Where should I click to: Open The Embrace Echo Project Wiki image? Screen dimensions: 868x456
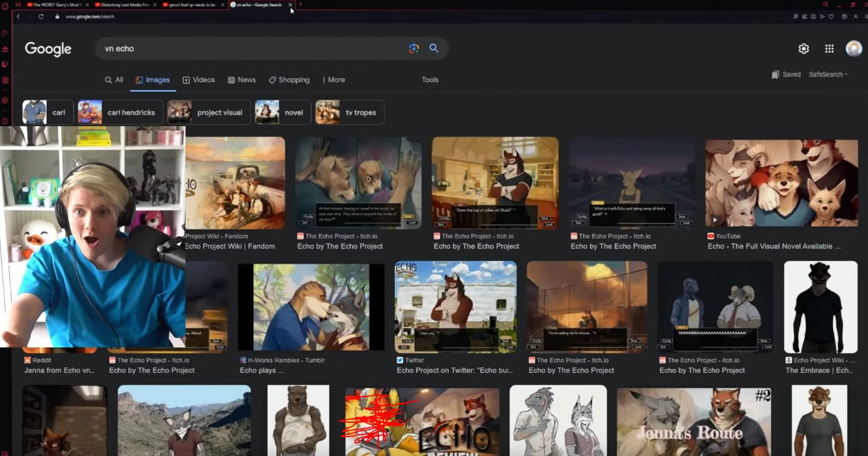(820, 307)
